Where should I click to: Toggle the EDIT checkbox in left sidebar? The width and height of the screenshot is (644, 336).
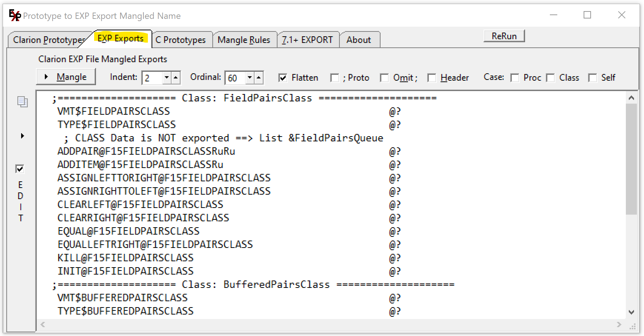20,169
